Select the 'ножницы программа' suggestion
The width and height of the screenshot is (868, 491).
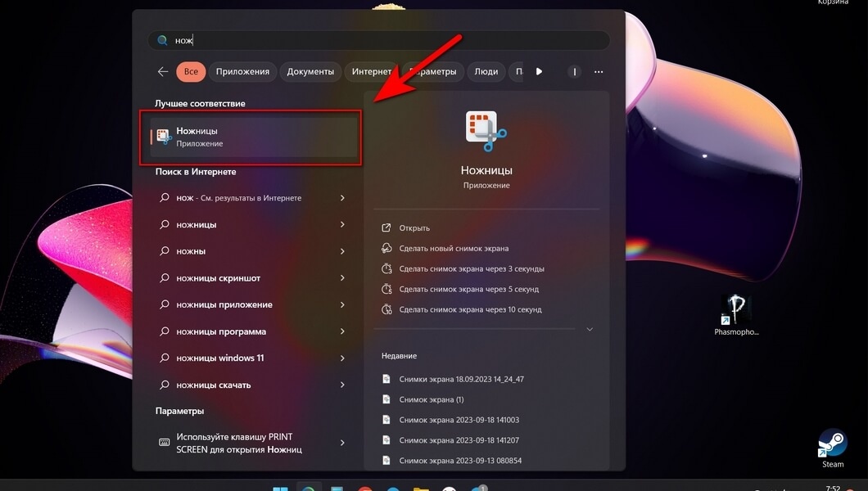[x=221, y=331]
